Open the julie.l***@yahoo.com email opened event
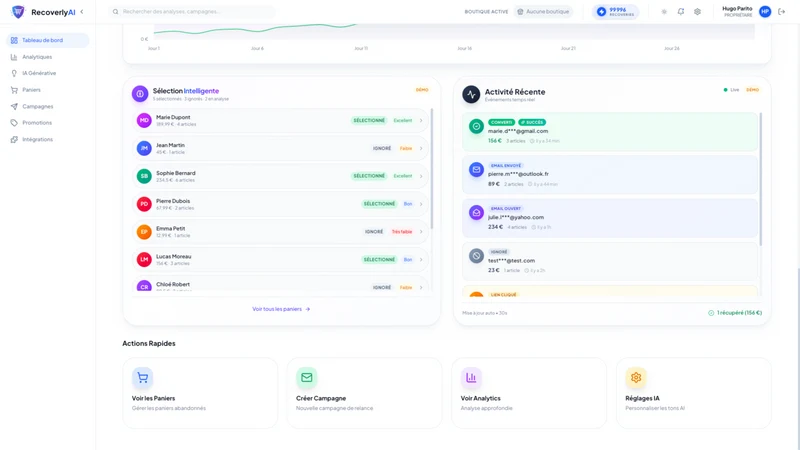 click(610, 218)
